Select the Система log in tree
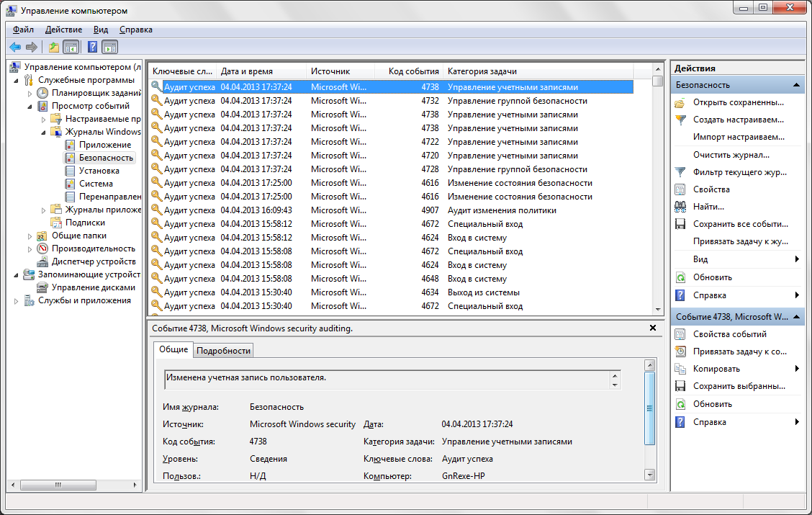The width and height of the screenshot is (812, 515). 96,184
